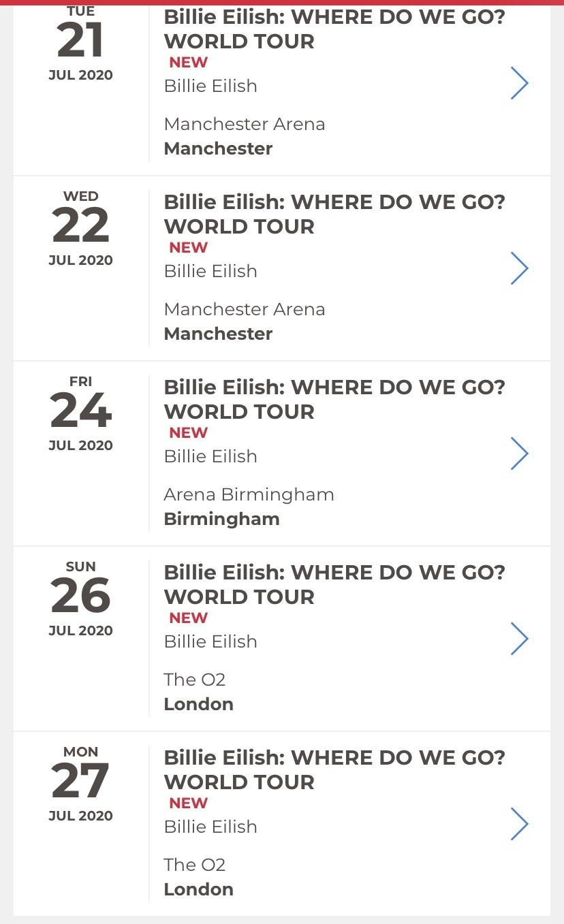Click the date block showing FRI 24 JUL 2020

(x=80, y=413)
